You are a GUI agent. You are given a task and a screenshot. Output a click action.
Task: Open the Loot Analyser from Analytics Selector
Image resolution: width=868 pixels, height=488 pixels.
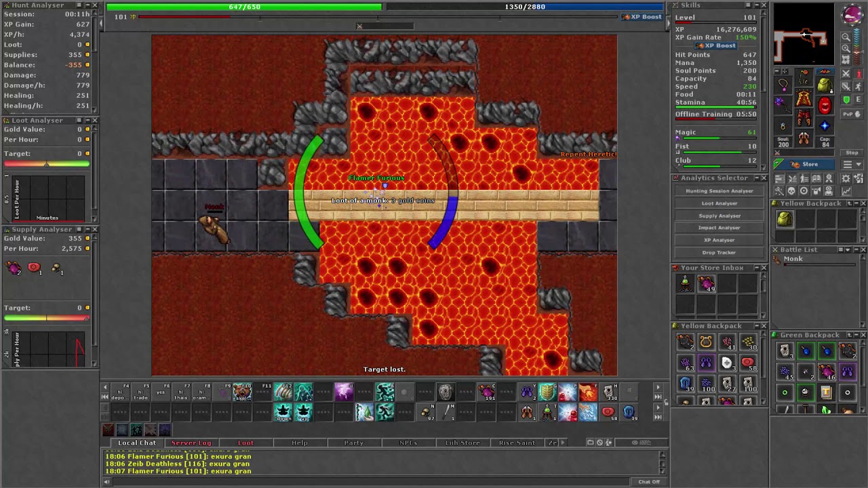(x=719, y=203)
